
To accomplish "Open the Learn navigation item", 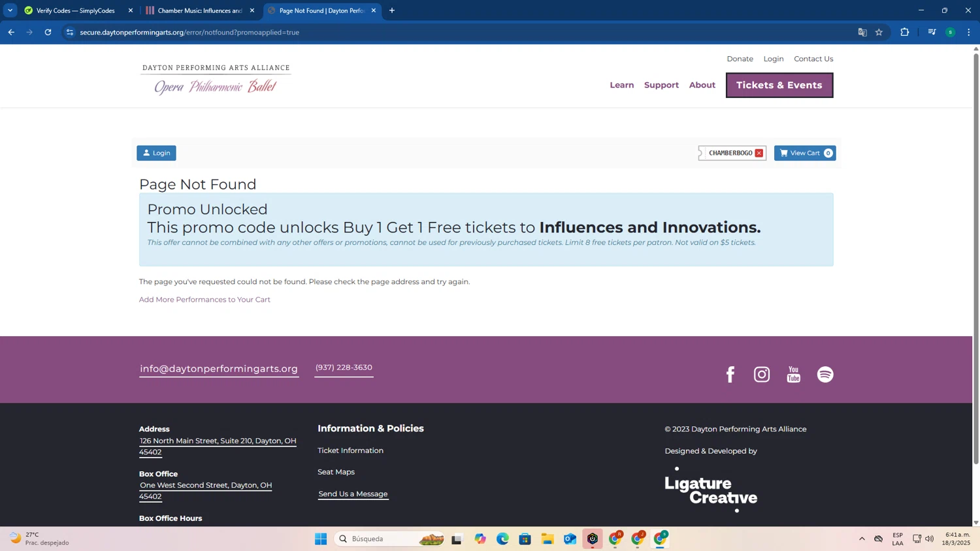I will 622,85.
